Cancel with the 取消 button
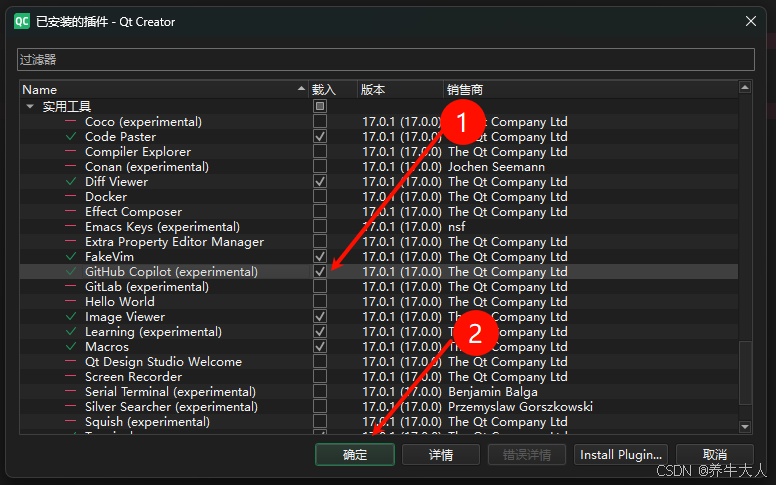This screenshot has width=776, height=485. [x=715, y=454]
